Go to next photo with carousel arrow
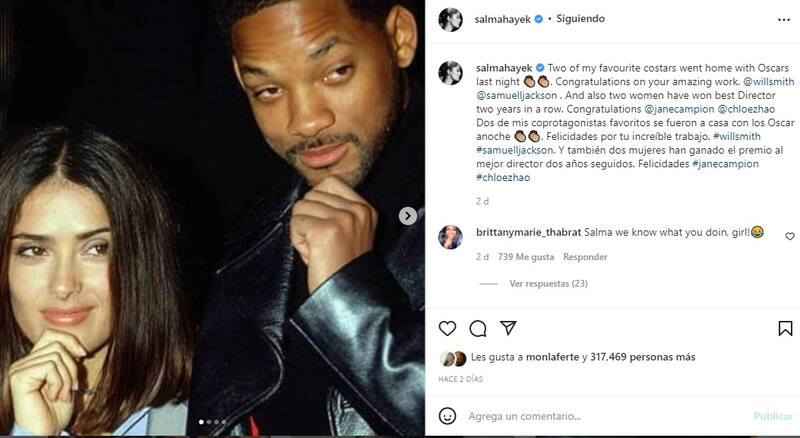Screen dimensions: 800x438 (408, 215)
